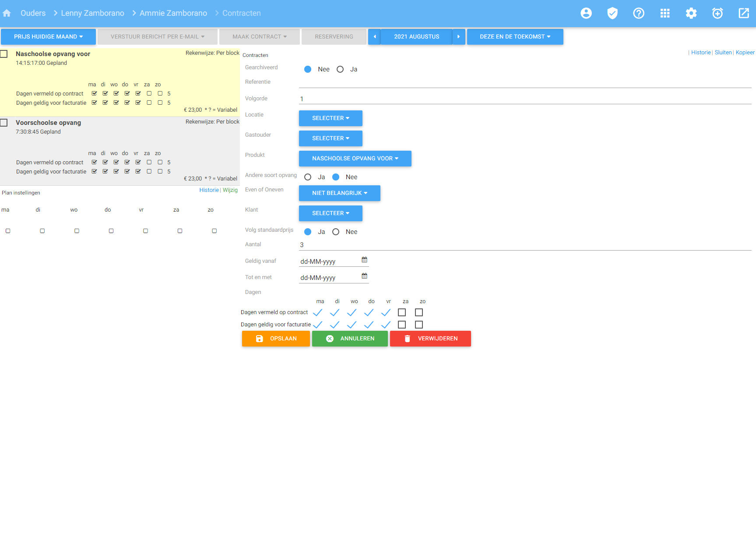Click the Tot en met date field
Viewport: 756px width, 559px height.
328,278
